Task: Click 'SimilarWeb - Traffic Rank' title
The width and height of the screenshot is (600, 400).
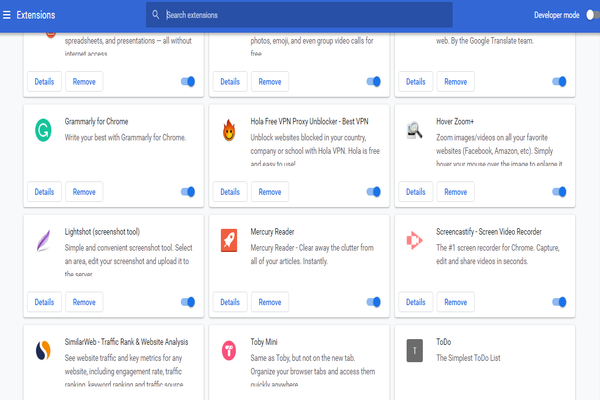Action: coord(126,342)
